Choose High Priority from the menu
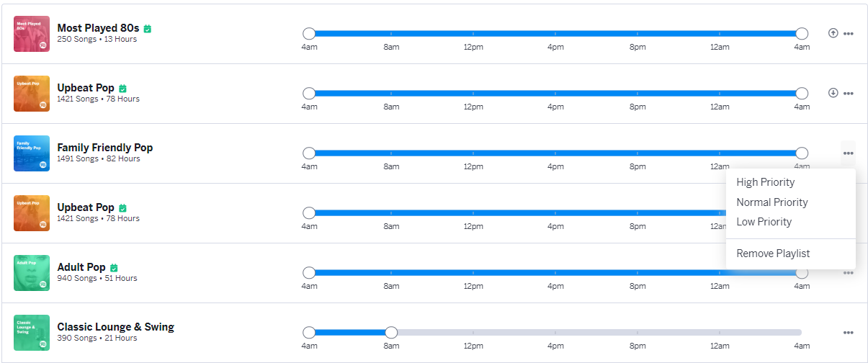868x363 pixels. [x=765, y=182]
